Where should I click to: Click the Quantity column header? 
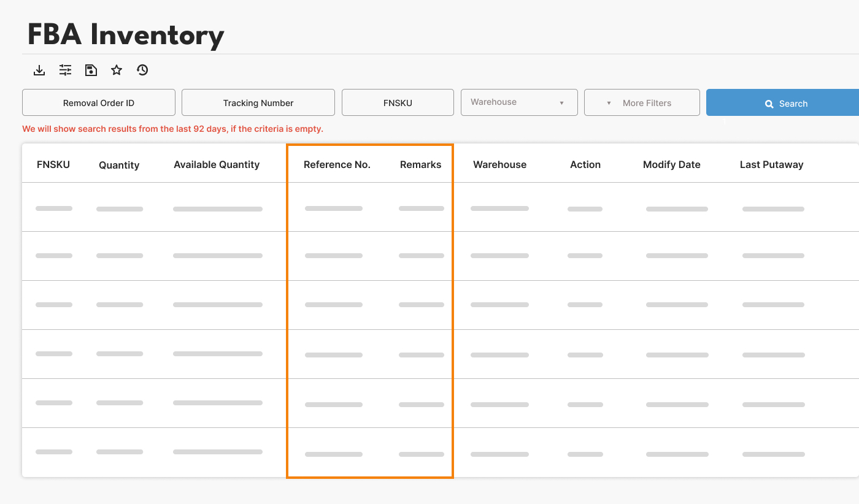tap(119, 165)
